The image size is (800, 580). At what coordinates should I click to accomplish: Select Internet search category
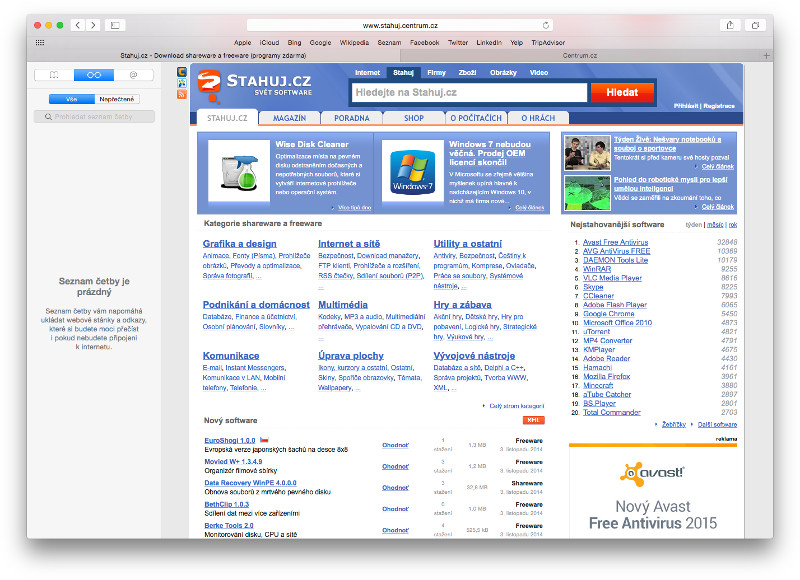[367, 72]
